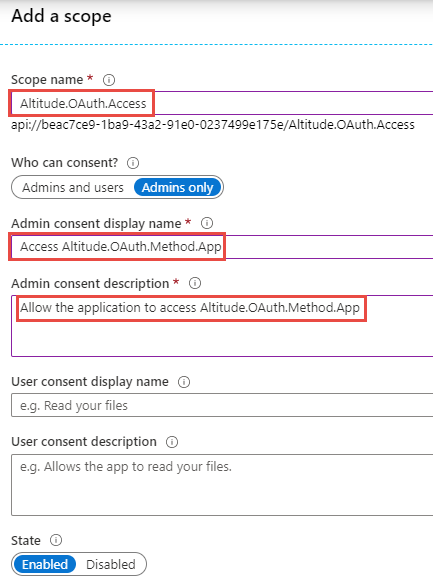Focus the Admin consent display name field
Viewport: 433px width, 582px height.
(x=222, y=247)
